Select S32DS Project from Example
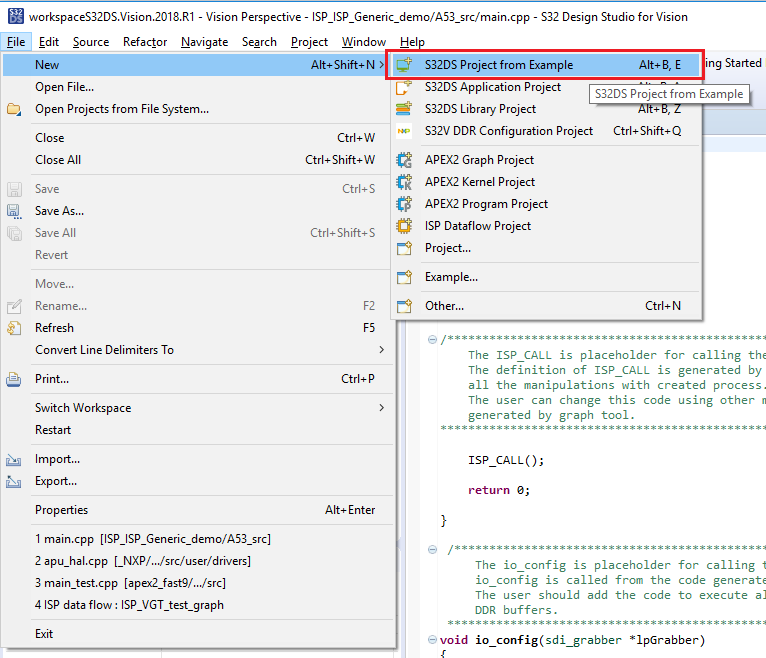 click(546, 64)
